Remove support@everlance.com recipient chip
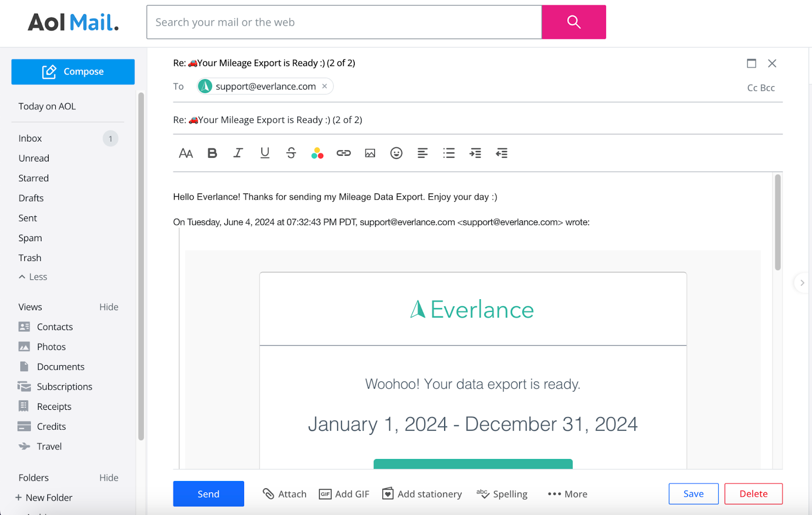The width and height of the screenshot is (812, 515). (325, 86)
